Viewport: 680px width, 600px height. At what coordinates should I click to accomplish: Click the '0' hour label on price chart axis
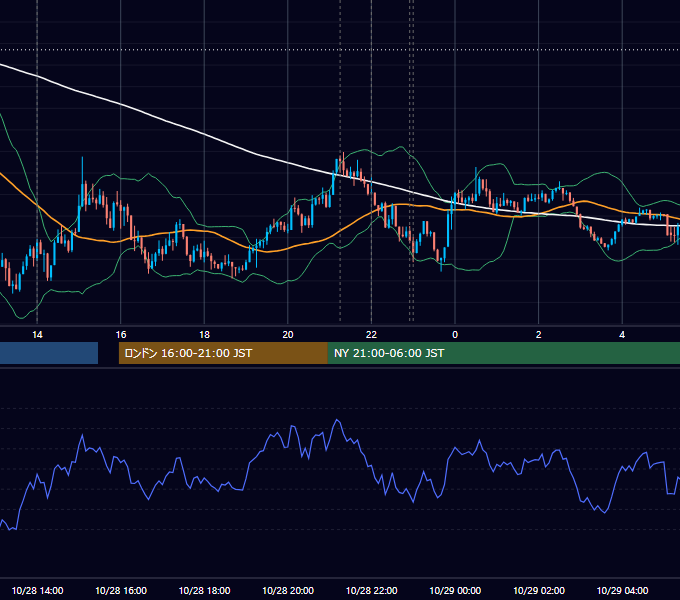455,335
